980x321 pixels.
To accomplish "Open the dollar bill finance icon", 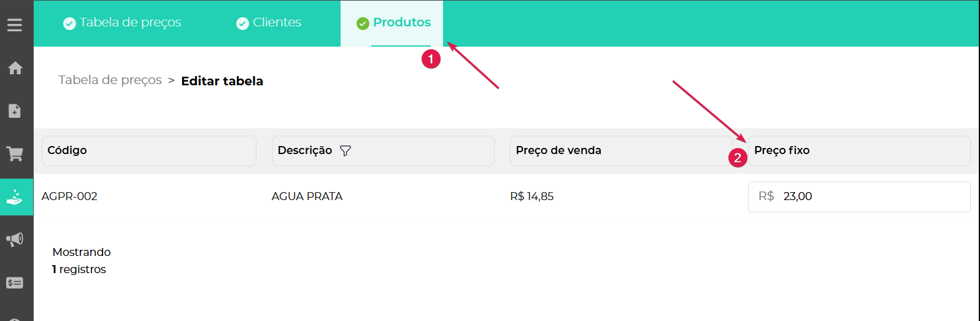I will pyautogui.click(x=15, y=283).
